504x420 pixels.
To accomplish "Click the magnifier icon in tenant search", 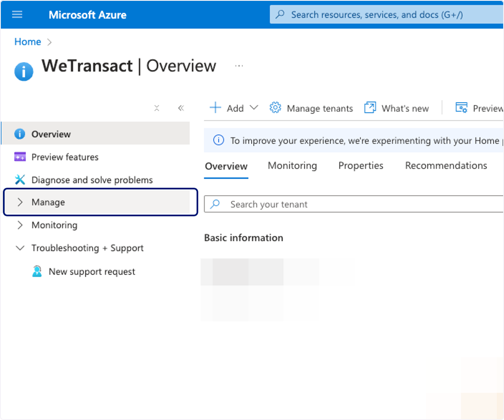I will (x=215, y=204).
